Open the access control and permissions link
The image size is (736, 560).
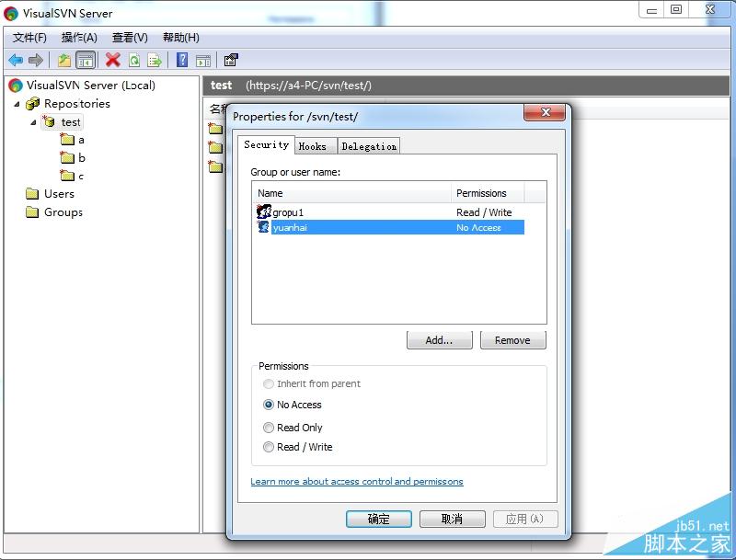click(356, 482)
